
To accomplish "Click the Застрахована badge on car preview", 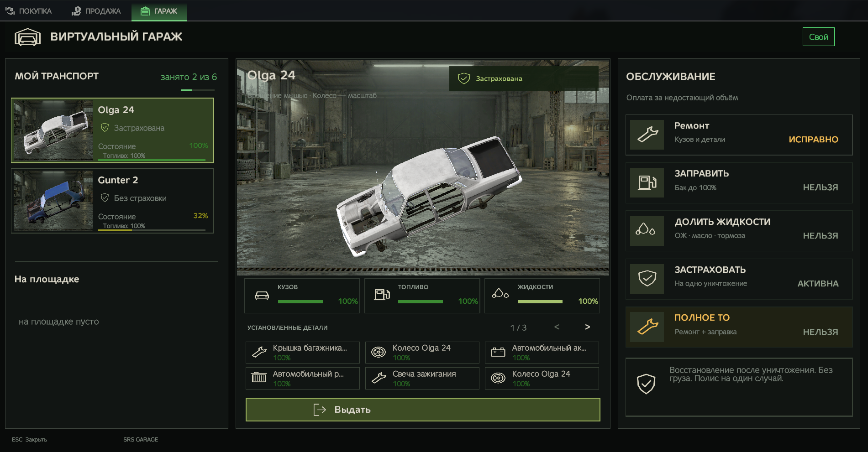I will point(524,78).
